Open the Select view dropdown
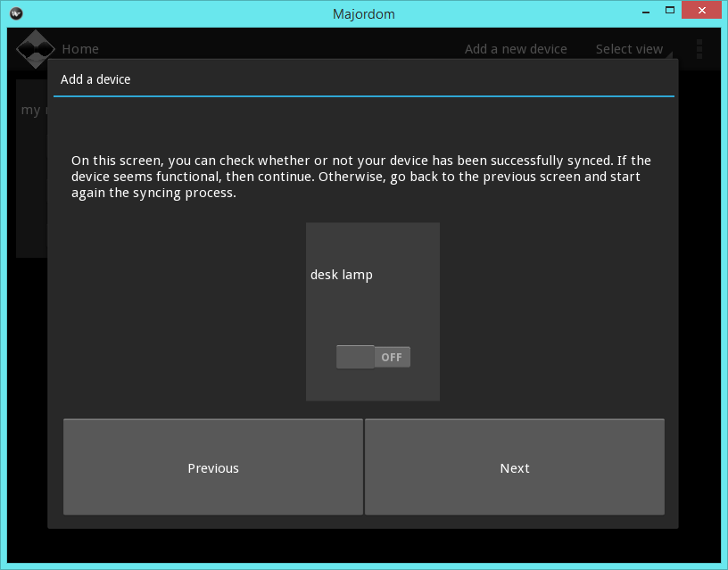The image size is (728, 570). [x=630, y=49]
